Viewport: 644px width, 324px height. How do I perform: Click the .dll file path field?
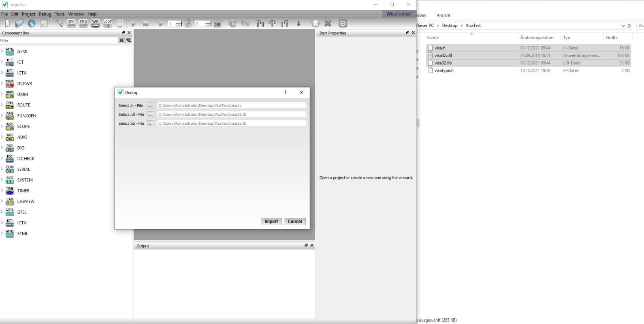click(x=231, y=114)
